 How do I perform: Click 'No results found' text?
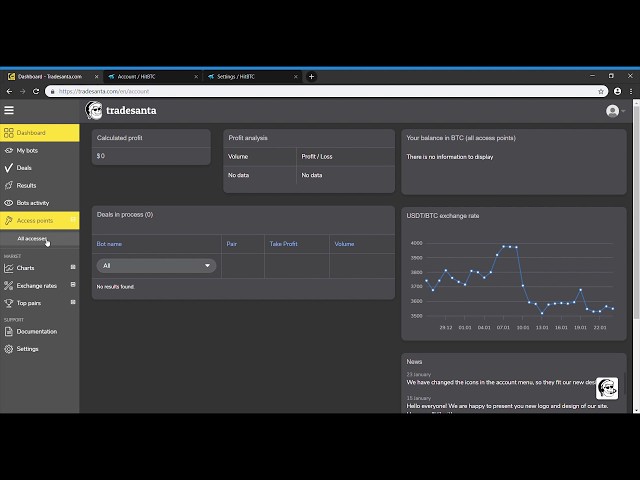click(x=116, y=287)
